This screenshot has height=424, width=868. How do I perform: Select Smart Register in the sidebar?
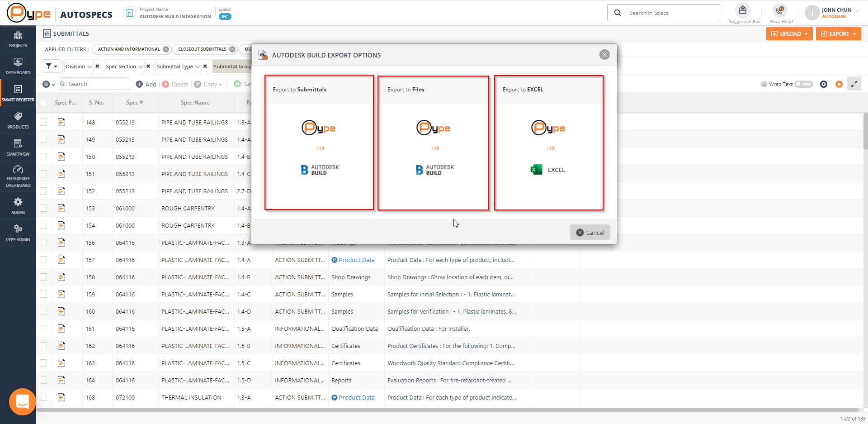(18, 93)
